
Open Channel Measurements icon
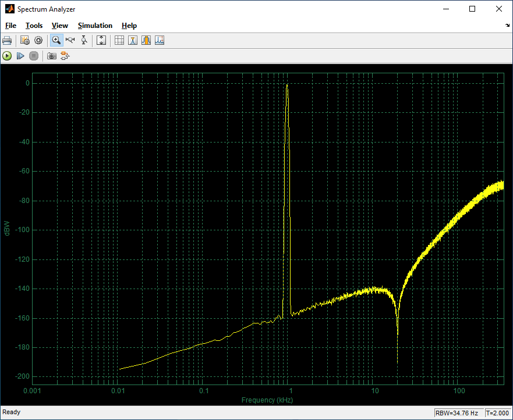click(x=146, y=41)
